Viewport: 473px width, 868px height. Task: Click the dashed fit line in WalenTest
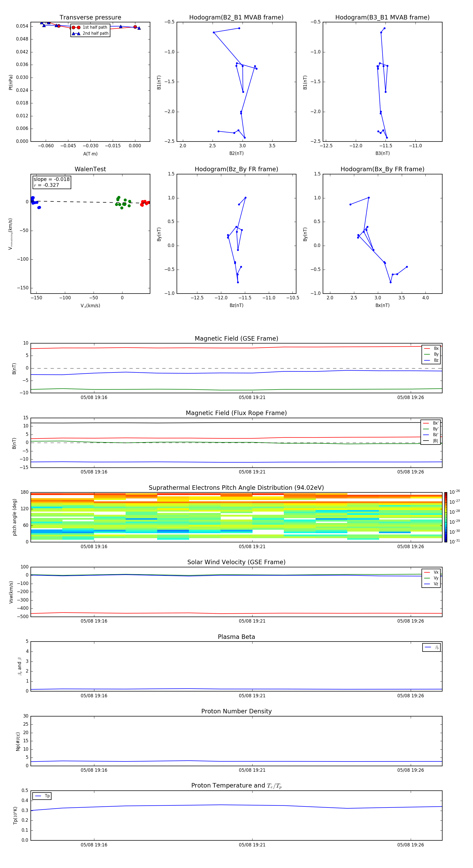coord(90,202)
